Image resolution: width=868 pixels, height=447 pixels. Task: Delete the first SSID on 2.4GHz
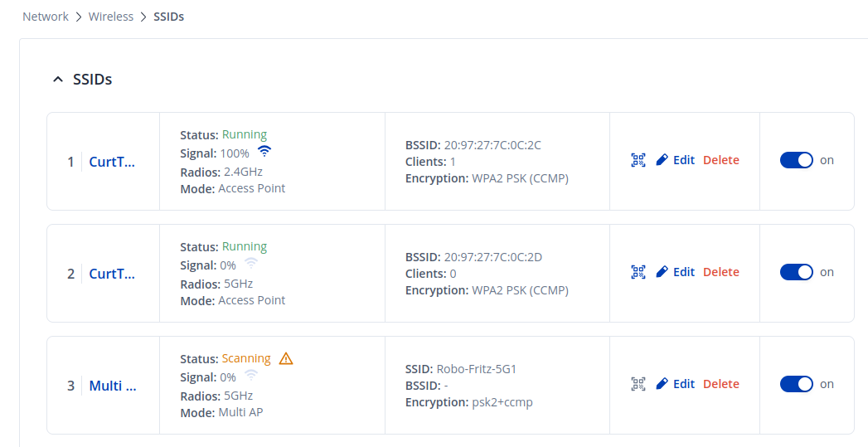point(720,160)
